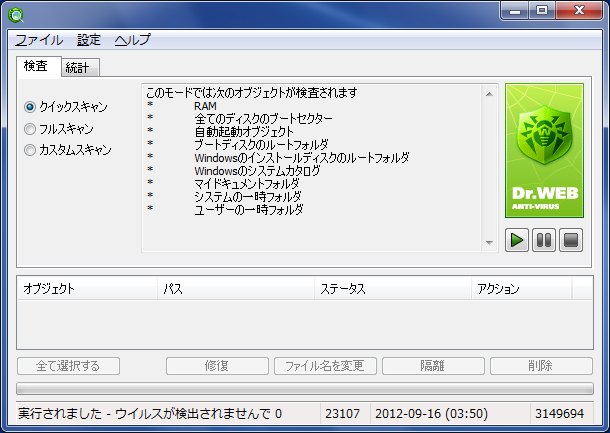
Task: Click the 全てのディスクのブートセクター entry
Action: click(x=264, y=119)
